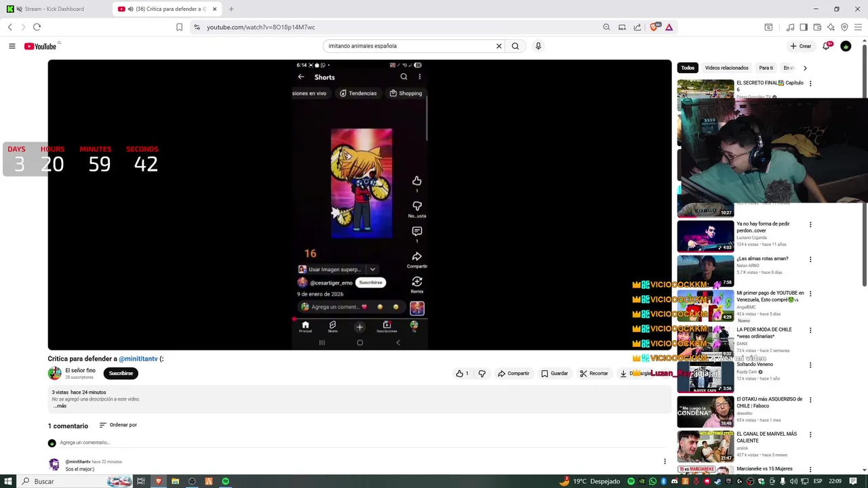Open Windows Task View button
The width and height of the screenshot is (868, 488).
(x=141, y=481)
